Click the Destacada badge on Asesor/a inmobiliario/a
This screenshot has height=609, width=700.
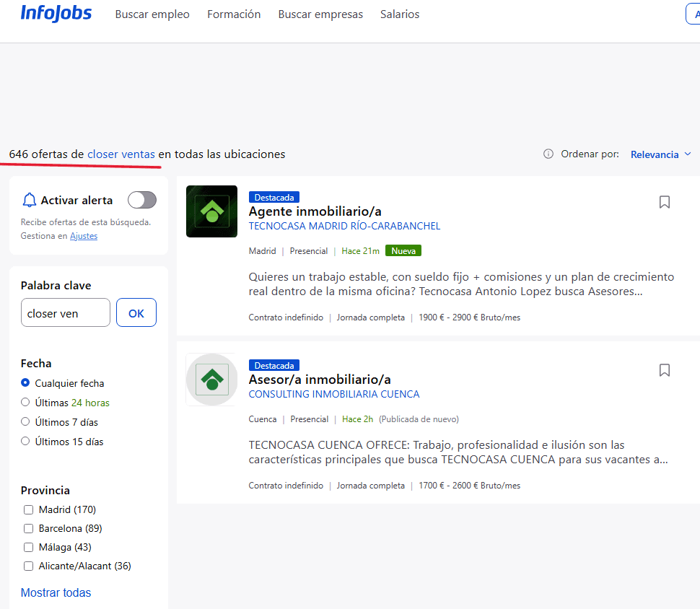[x=274, y=366]
